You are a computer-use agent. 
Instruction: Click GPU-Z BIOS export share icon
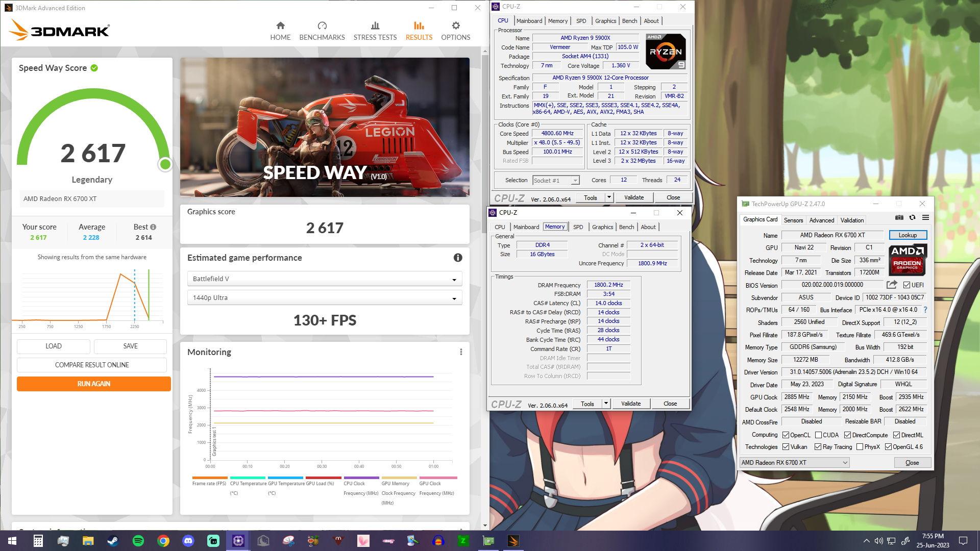[x=892, y=285]
